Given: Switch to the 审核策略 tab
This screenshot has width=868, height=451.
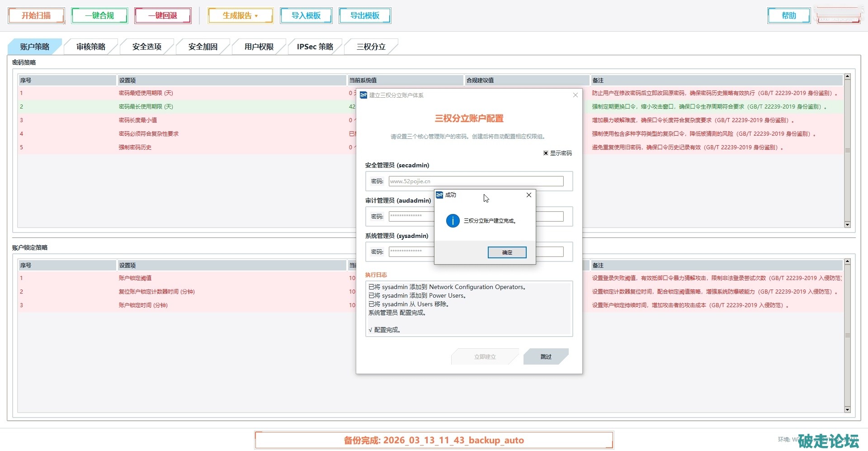Looking at the screenshot, I should pos(90,47).
